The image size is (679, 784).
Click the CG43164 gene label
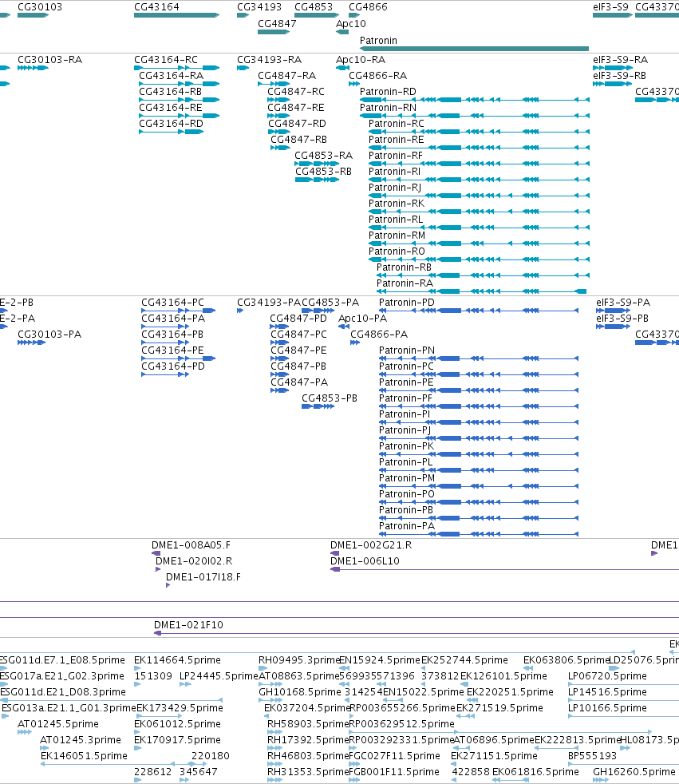click(156, 7)
